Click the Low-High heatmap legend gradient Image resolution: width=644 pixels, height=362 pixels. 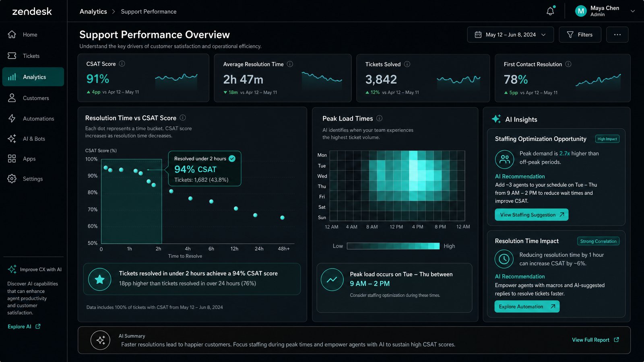tap(393, 246)
